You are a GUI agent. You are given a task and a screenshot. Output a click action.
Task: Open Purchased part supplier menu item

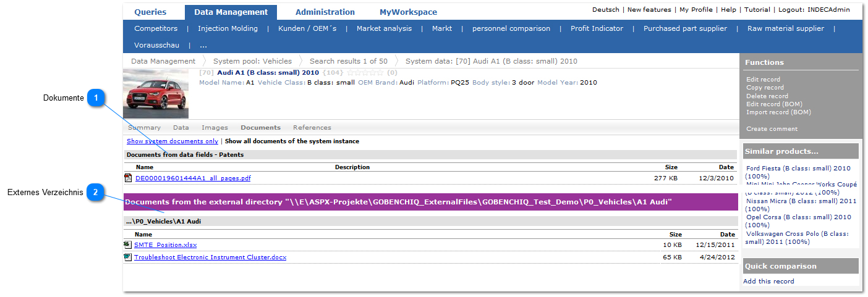[685, 28]
